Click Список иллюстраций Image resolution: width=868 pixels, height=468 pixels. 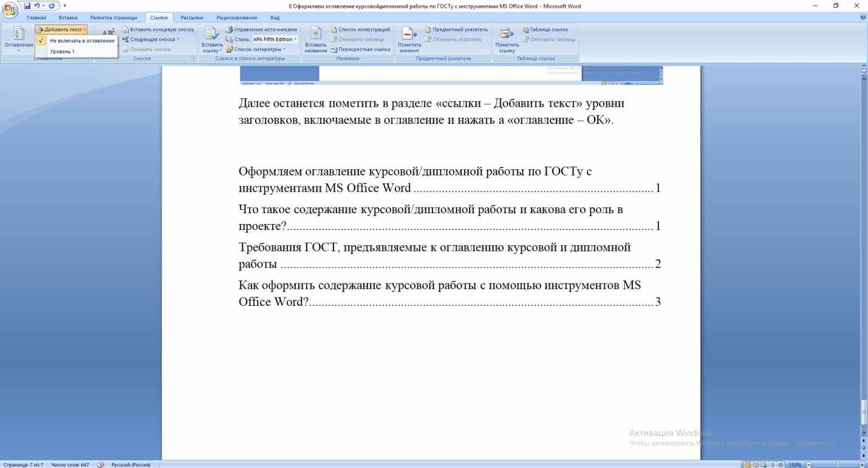pyautogui.click(x=360, y=29)
